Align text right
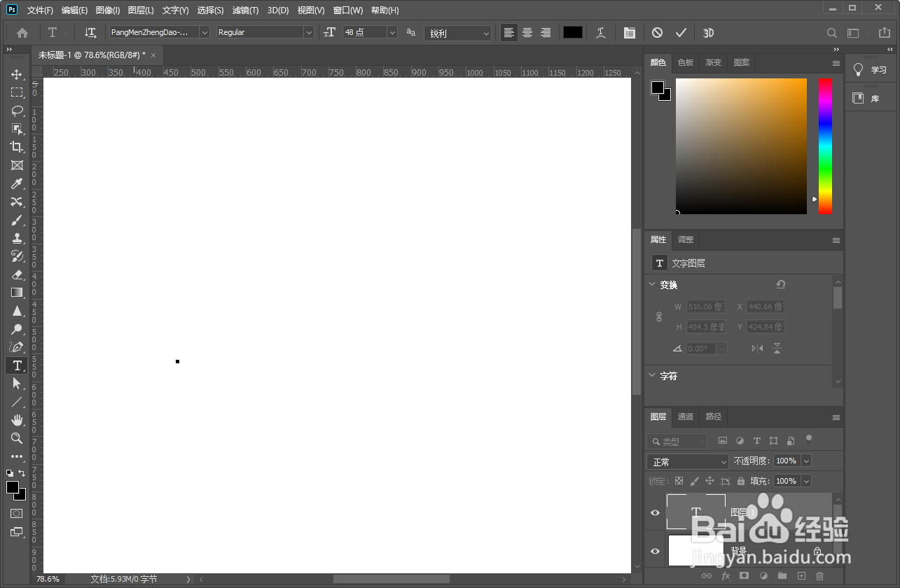The image size is (900, 588). 546,33
